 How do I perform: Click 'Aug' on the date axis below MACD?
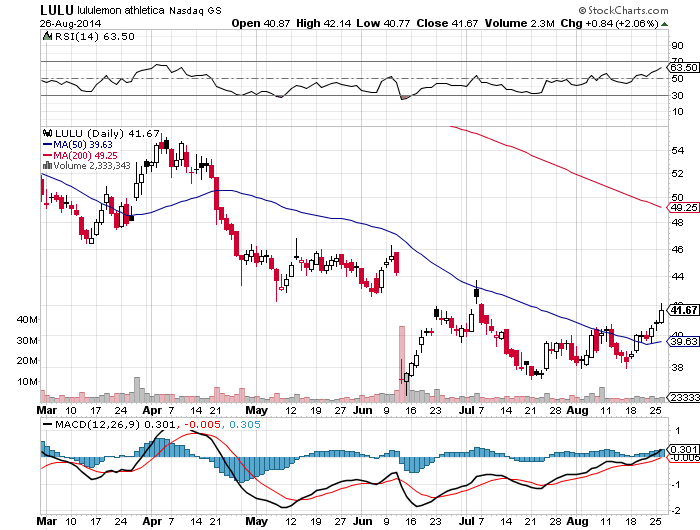tap(577, 521)
